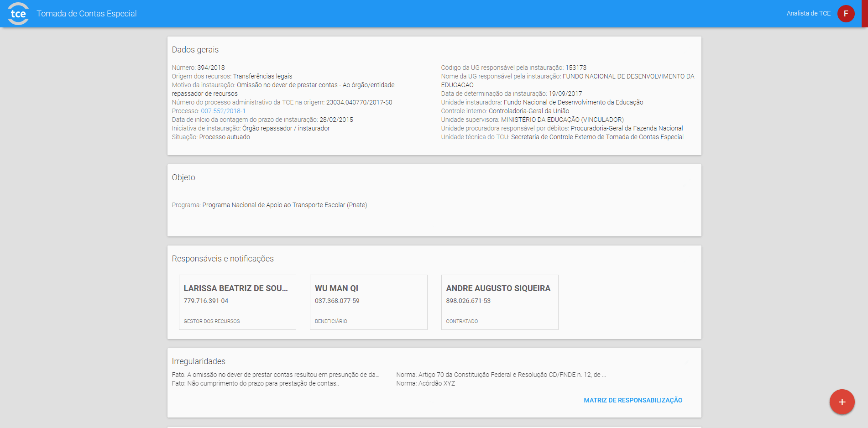
Task: Click the Número 394/2018 value
Action: [x=211, y=68]
